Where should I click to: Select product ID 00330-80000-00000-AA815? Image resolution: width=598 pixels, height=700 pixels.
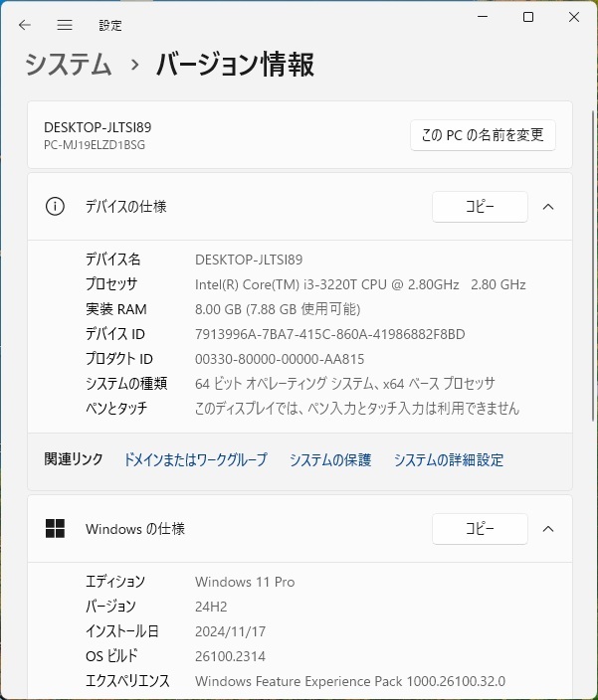click(x=280, y=359)
